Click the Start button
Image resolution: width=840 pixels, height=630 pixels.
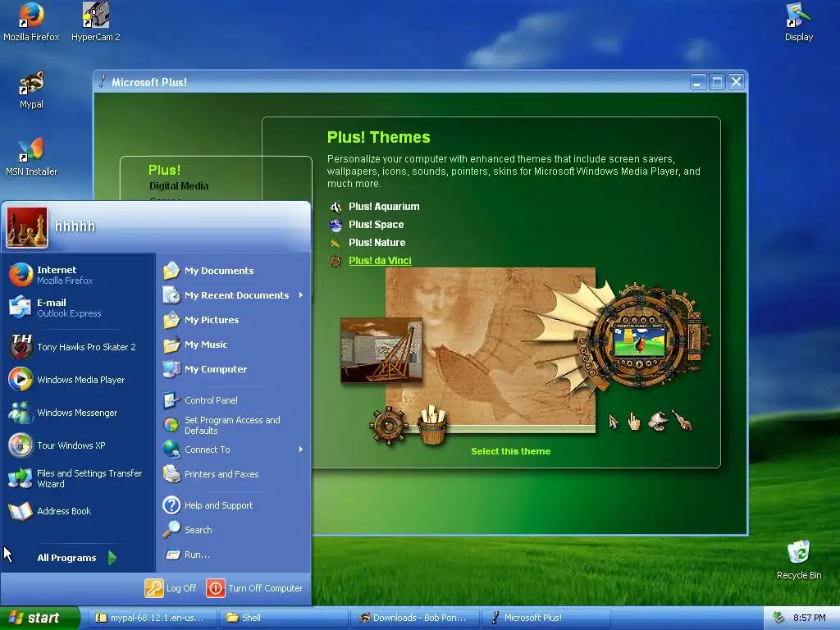[x=39, y=618]
